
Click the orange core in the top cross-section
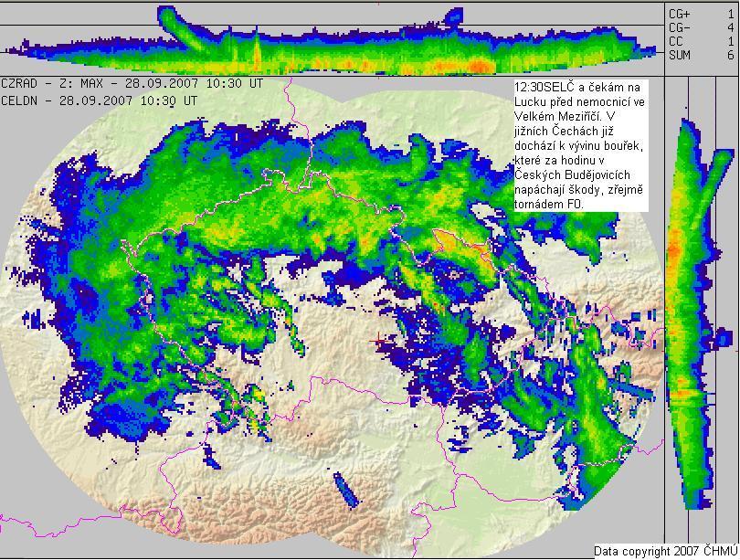(480, 67)
